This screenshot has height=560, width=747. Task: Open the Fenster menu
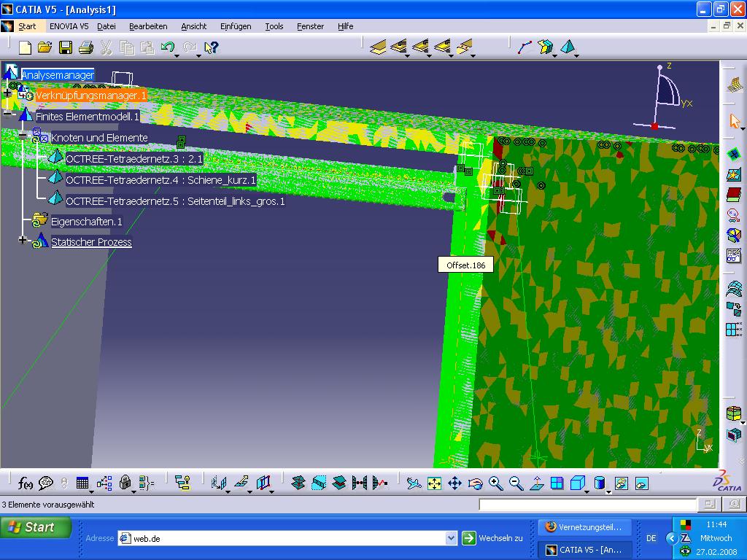(310, 26)
